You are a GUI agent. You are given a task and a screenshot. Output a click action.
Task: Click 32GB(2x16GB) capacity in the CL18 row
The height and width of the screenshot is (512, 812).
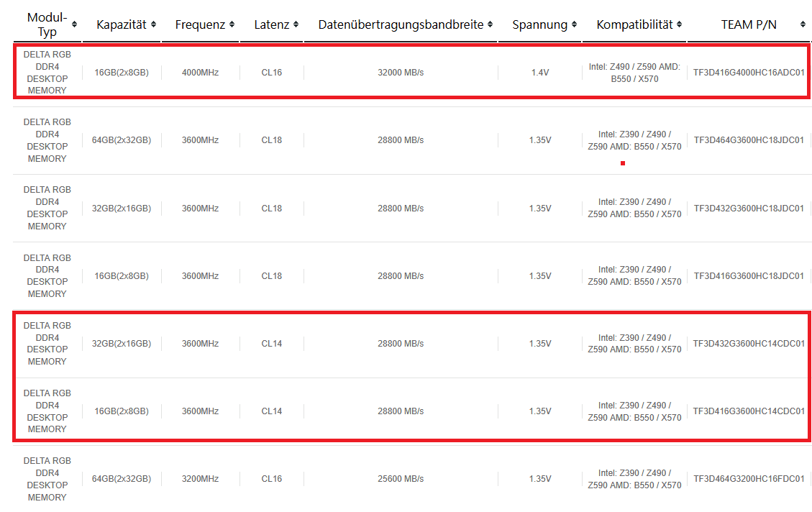tap(121, 208)
